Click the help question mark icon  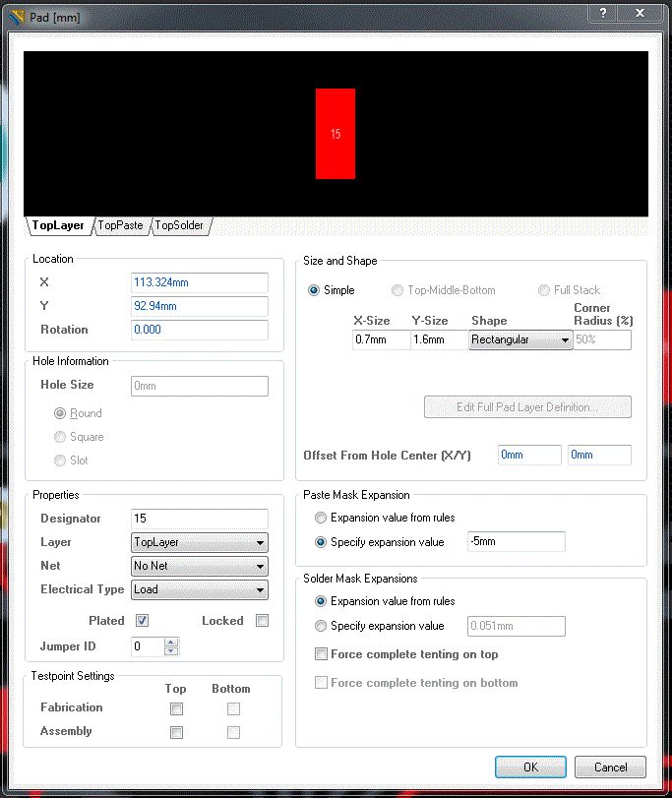click(603, 14)
